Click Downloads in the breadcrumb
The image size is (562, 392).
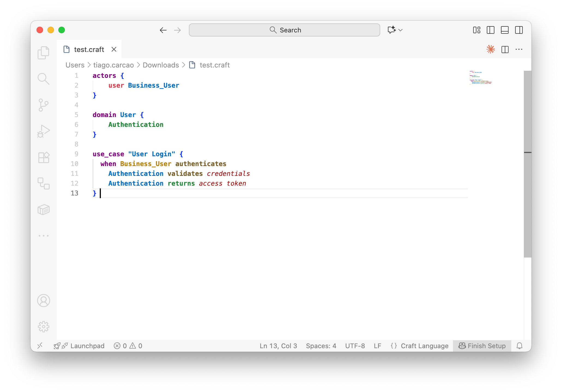coord(161,65)
